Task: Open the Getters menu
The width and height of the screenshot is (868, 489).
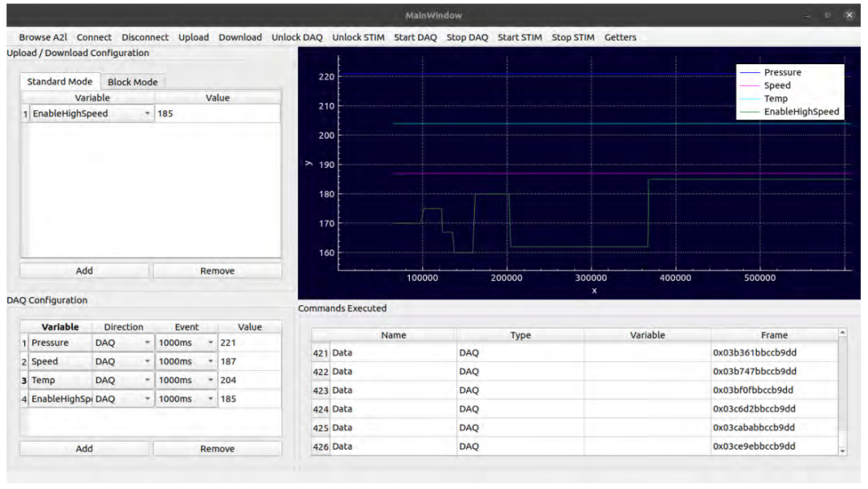Action: coord(620,37)
